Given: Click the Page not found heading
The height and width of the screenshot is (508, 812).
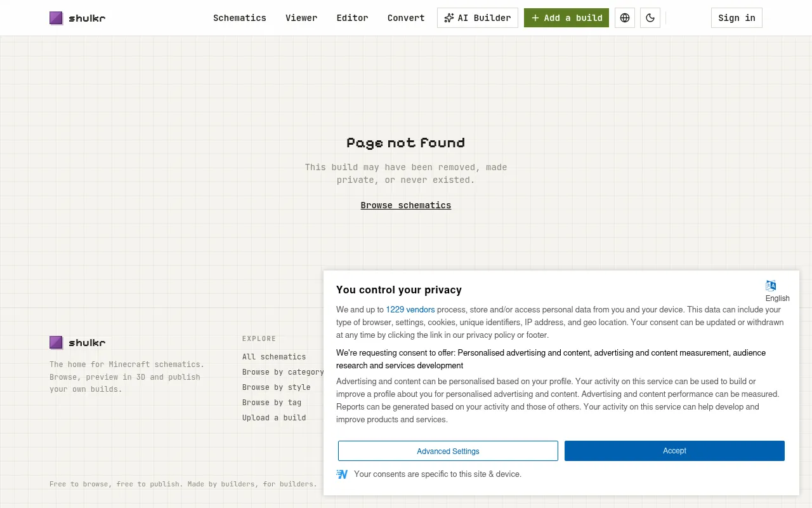Looking at the screenshot, I should [406, 143].
